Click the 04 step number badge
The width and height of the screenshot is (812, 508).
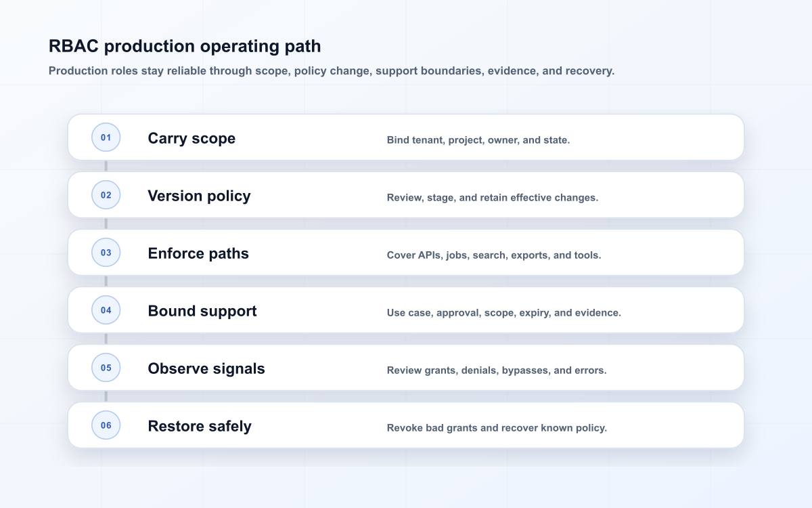106,310
